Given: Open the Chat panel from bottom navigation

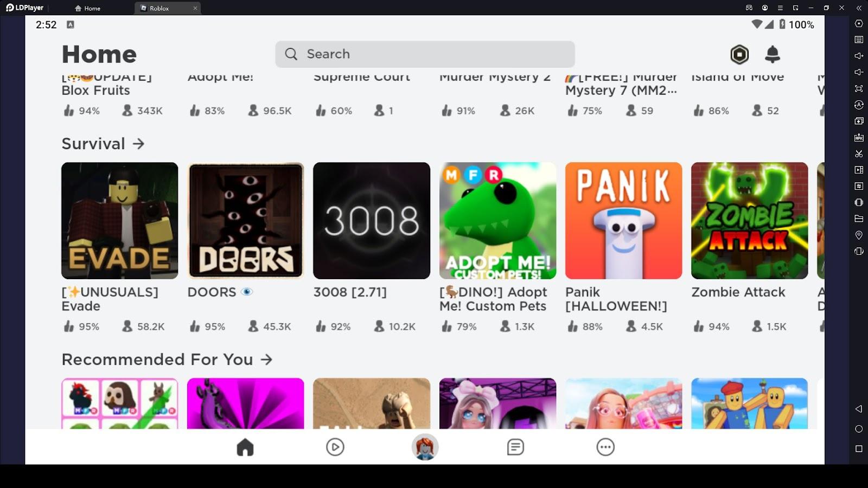Looking at the screenshot, I should point(514,447).
